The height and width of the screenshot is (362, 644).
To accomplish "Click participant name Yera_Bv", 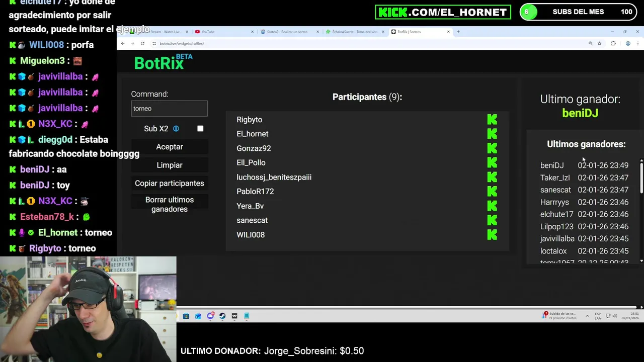I will click(250, 206).
